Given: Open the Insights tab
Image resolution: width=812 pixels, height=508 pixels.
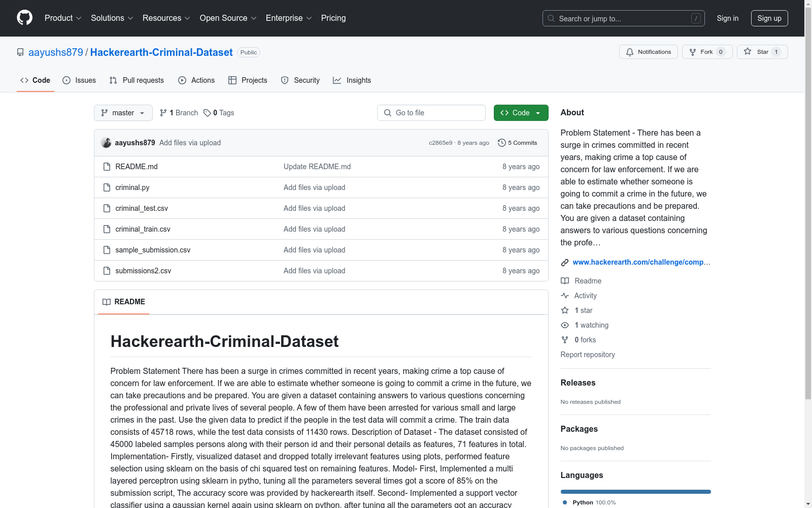Looking at the screenshot, I should pyautogui.click(x=352, y=80).
